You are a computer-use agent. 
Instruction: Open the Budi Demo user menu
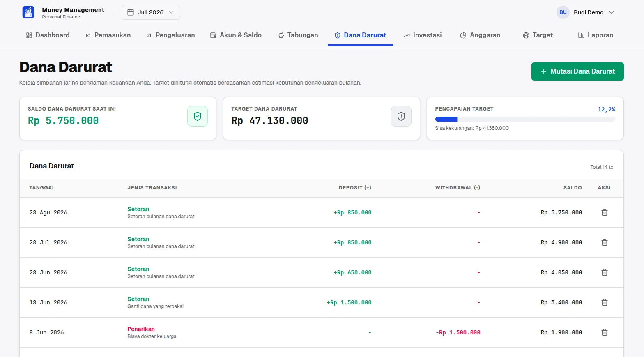[586, 12]
